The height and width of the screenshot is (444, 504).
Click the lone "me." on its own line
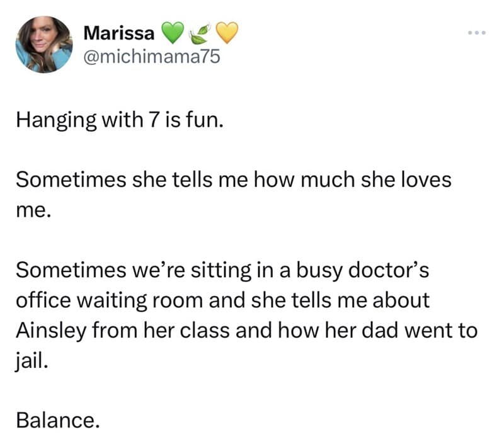pos(32,210)
